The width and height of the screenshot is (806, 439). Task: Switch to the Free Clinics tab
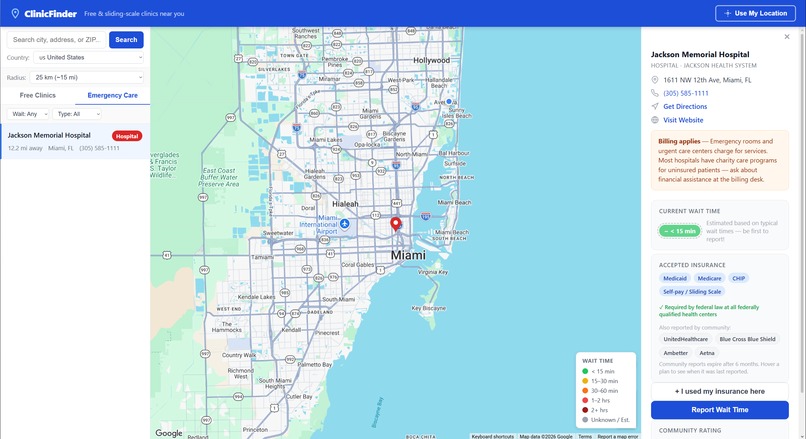[38, 95]
